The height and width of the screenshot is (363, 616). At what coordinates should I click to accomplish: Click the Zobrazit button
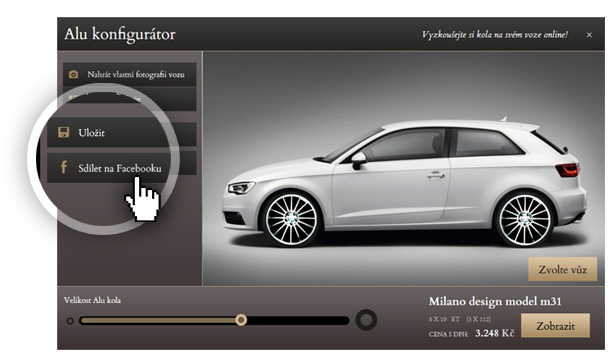coord(555,326)
